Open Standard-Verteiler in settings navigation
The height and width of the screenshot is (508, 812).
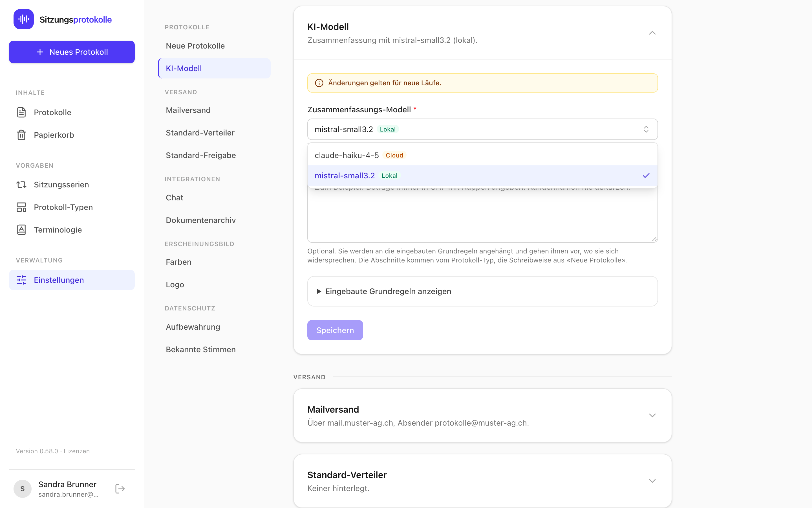214,133
